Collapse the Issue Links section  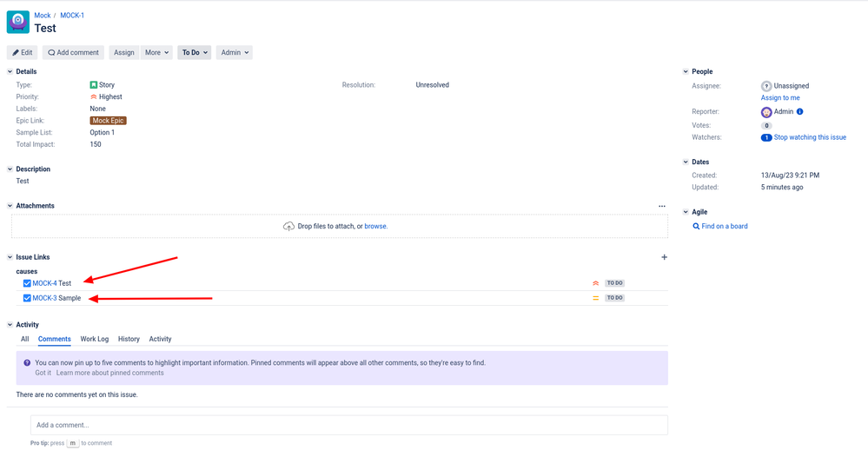(x=10, y=257)
